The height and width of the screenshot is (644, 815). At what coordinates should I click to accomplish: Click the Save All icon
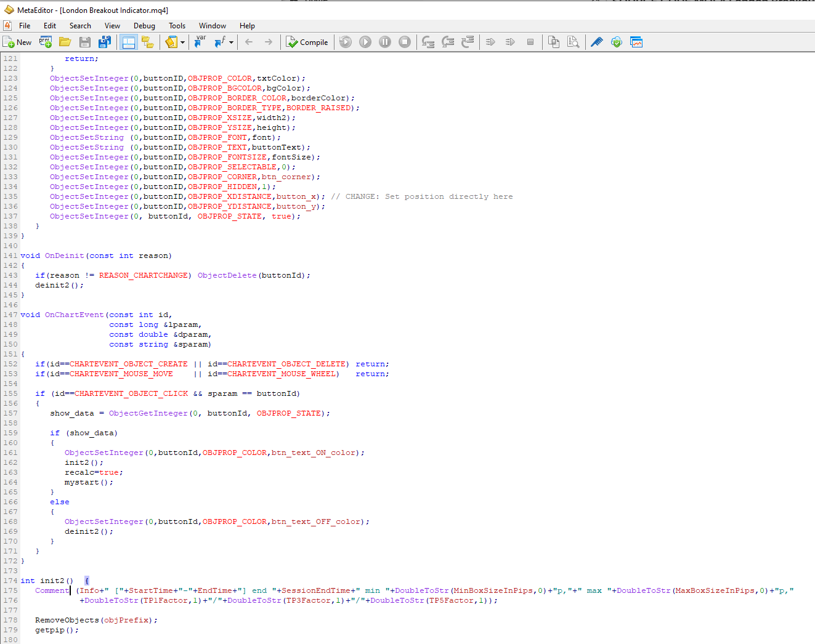[x=105, y=42]
